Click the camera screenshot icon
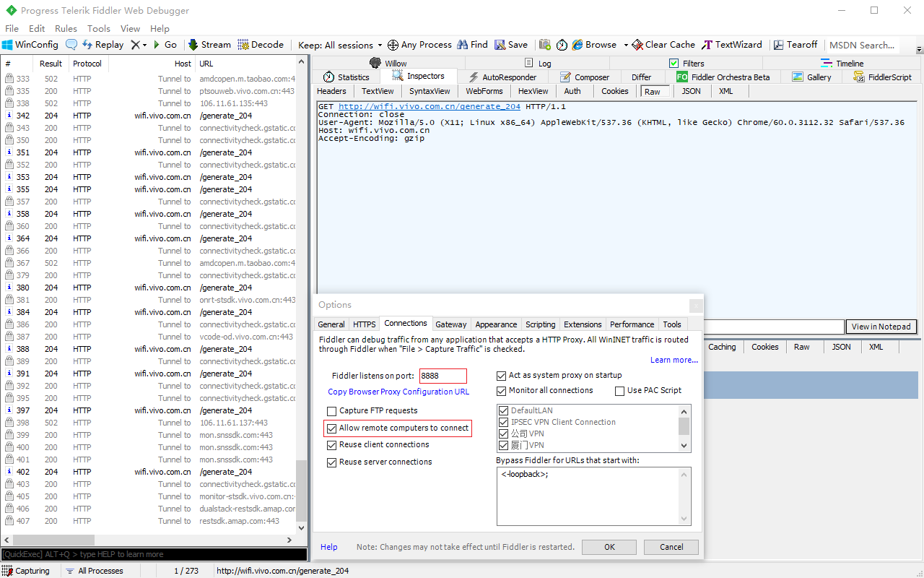The image size is (924, 578). coord(545,45)
